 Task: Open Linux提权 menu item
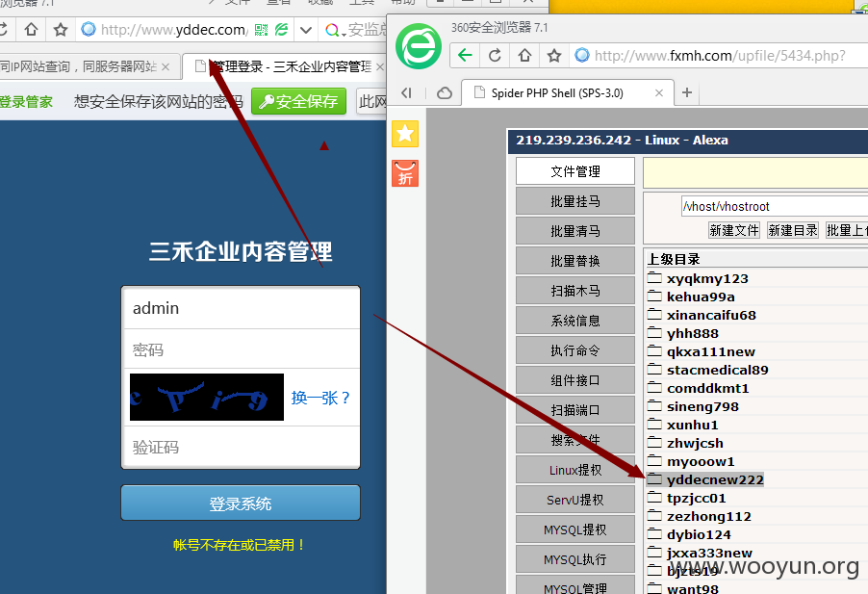pos(575,470)
